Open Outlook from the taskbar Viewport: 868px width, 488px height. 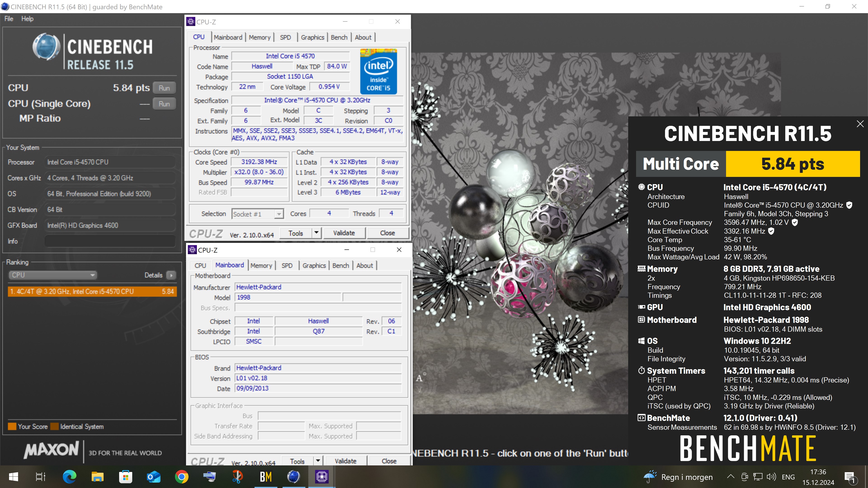[153, 477]
